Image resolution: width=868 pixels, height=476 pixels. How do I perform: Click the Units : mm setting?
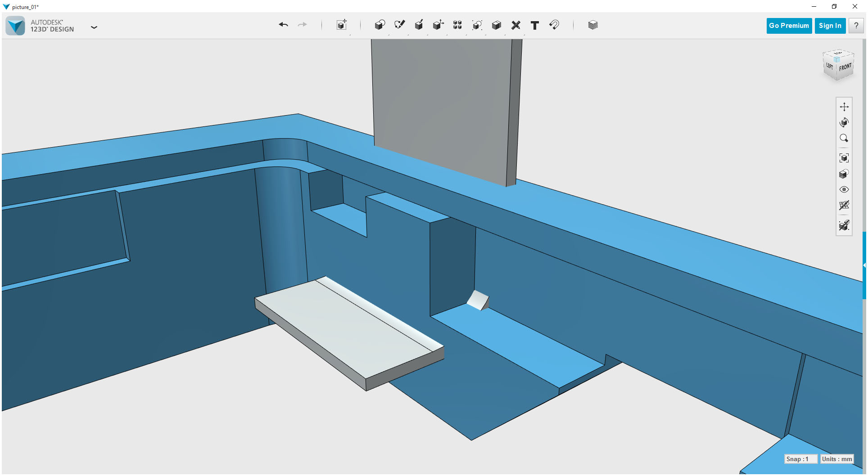tap(836, 458)
